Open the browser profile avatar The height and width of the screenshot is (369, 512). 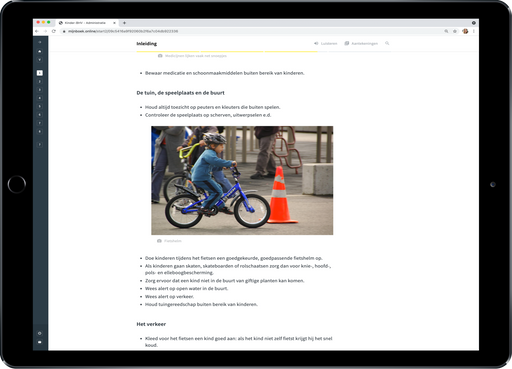pyautogui.click(x=465, y=31)
